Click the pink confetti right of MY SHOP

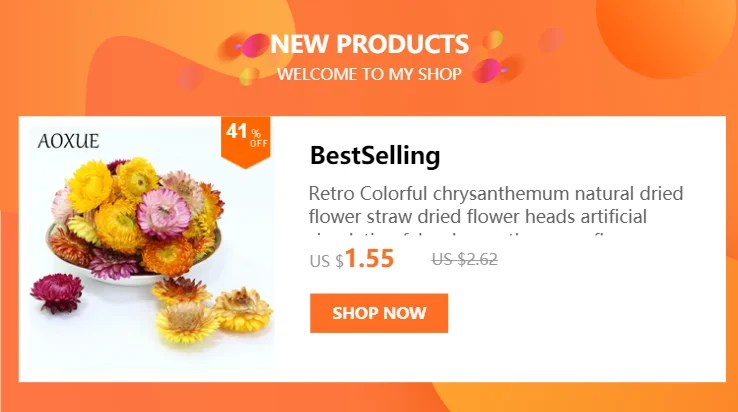(x=487, y=71)
